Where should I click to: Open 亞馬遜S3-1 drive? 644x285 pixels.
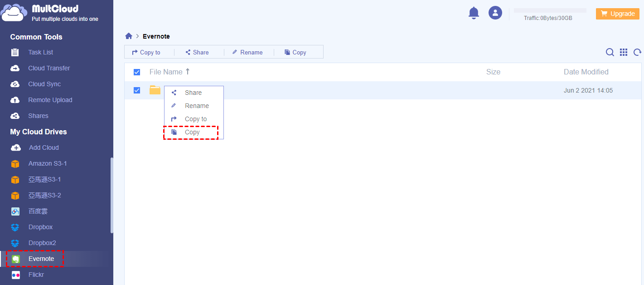pos(44,179)
